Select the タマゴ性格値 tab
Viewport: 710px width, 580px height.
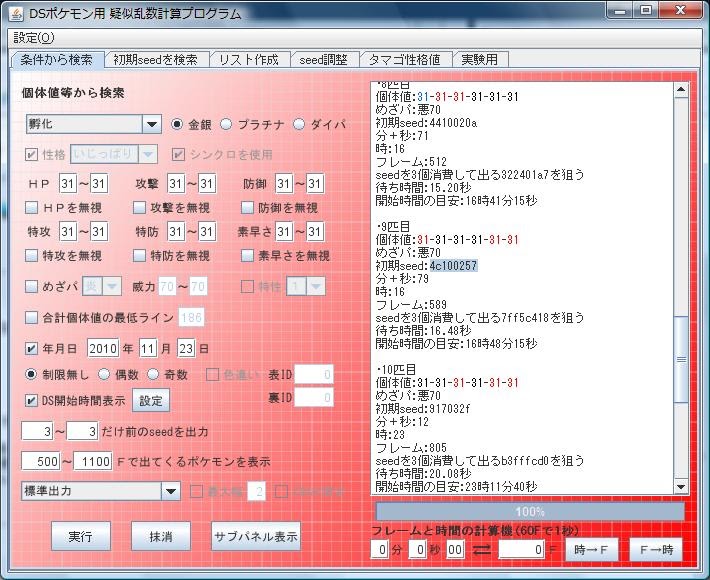404,59
